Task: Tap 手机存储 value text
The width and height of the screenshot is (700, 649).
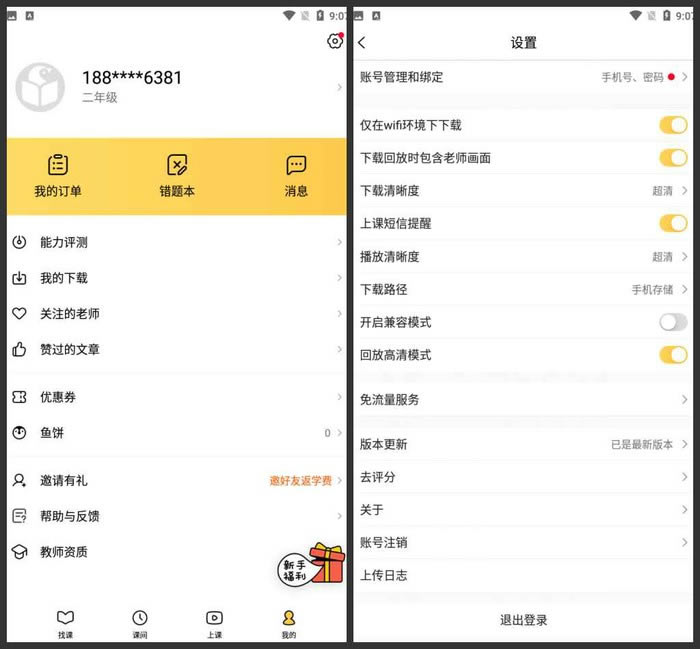Action: click(652, 290)
